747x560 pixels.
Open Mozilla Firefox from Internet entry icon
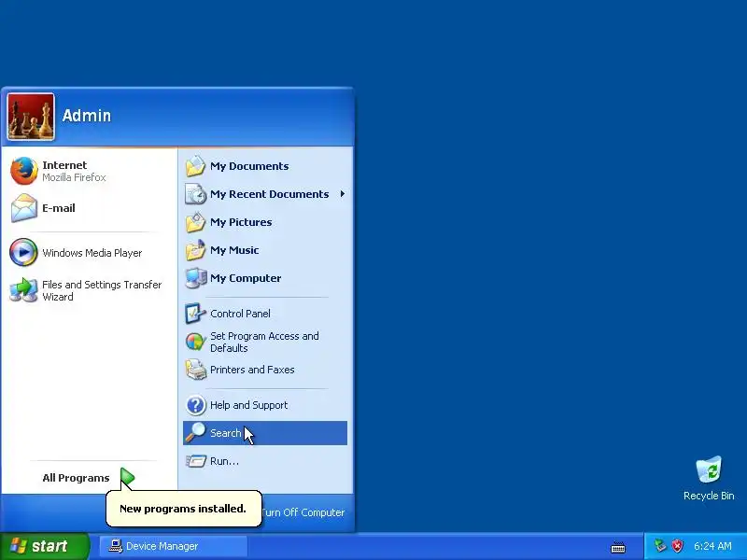[x=24, y=171]
